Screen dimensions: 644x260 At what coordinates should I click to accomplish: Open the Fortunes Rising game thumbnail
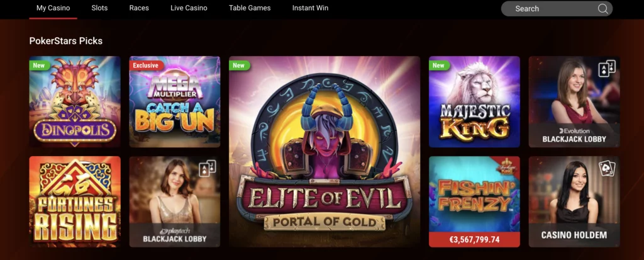tap(75, 201)
